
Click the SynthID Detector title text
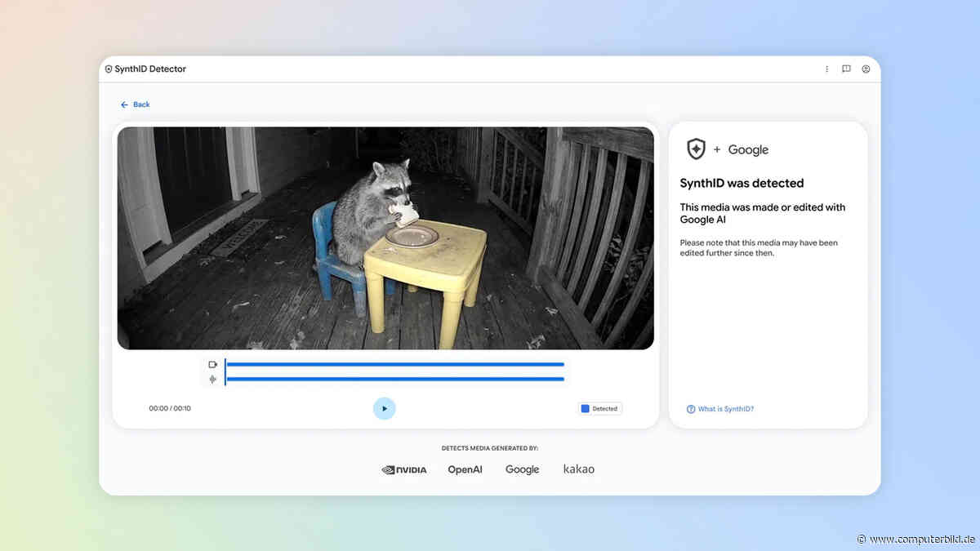pyautogui.click(x=150, y=69)
